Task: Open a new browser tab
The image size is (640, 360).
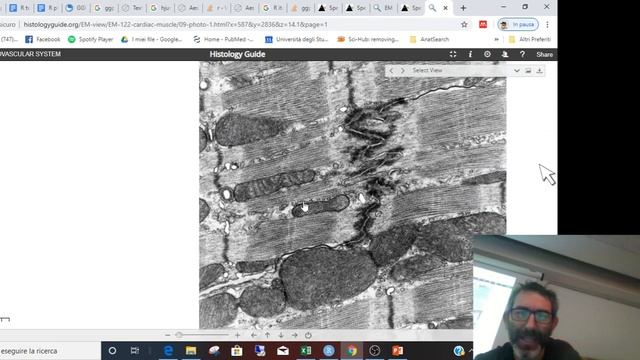Action: pos(463,8)
